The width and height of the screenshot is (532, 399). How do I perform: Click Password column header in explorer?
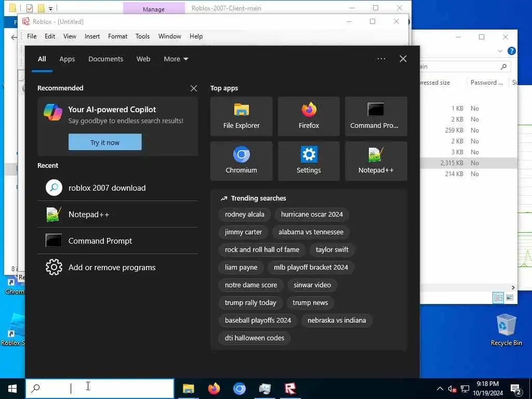(486, 83)
